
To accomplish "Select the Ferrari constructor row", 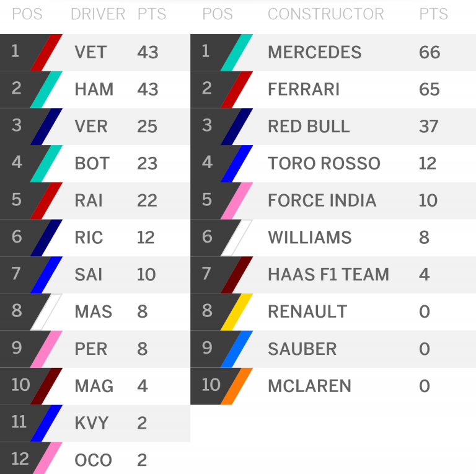I will pyautogui.click(x=333, y=89).
